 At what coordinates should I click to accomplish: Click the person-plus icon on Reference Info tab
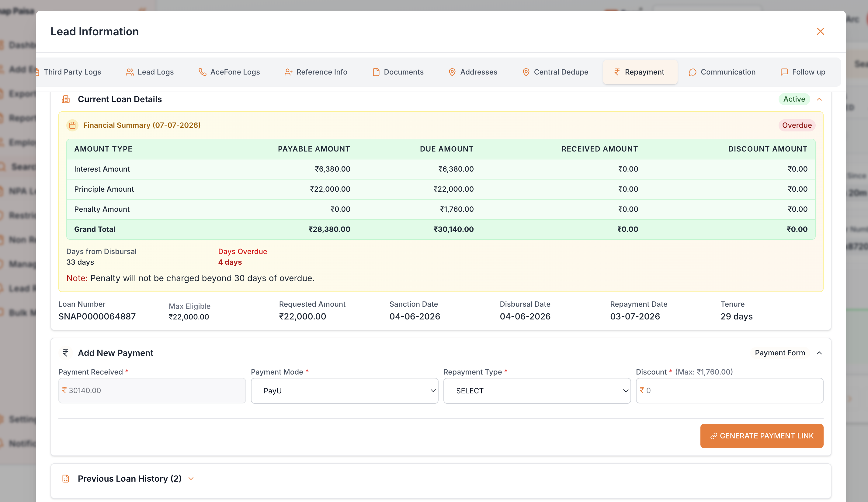tap(288, 72)
